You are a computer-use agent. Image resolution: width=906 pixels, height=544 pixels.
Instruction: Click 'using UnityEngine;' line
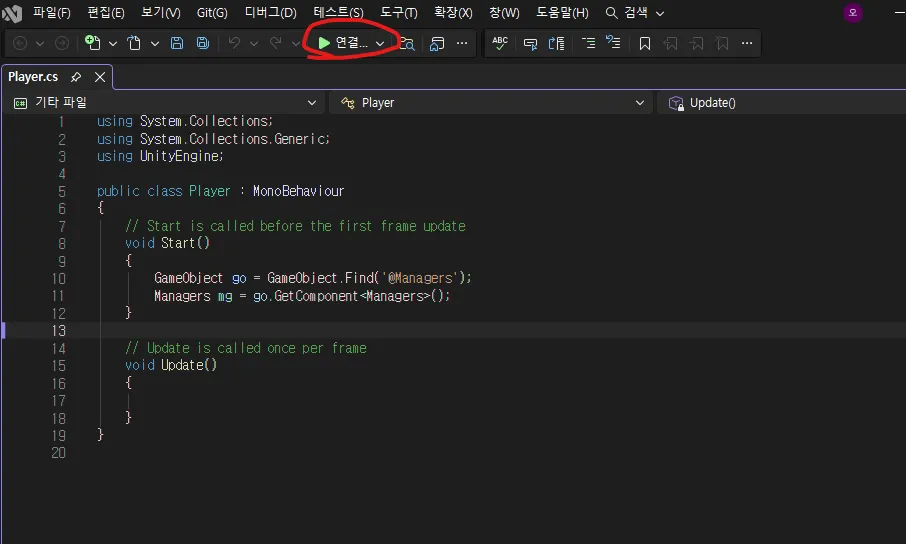coord(160,156)
